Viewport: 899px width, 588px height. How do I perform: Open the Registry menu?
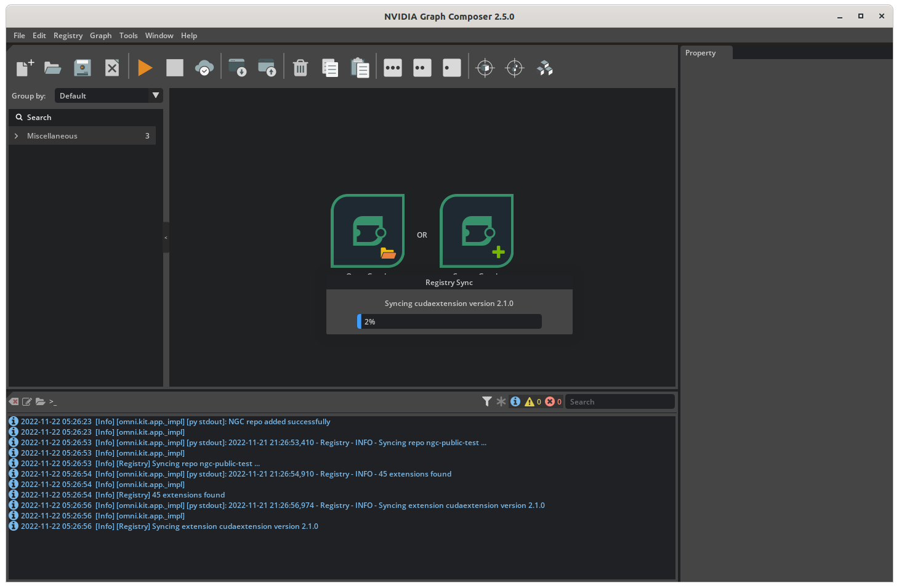click(x=68, y=36)
